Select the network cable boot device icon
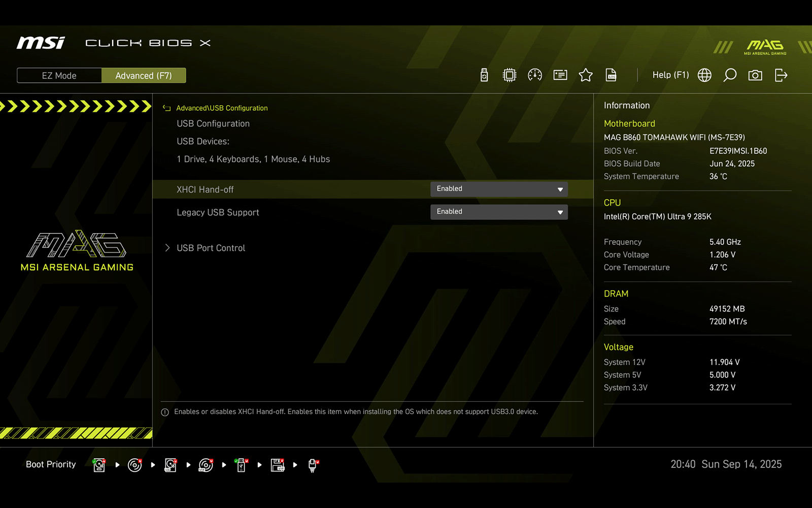 coord(313,465)
